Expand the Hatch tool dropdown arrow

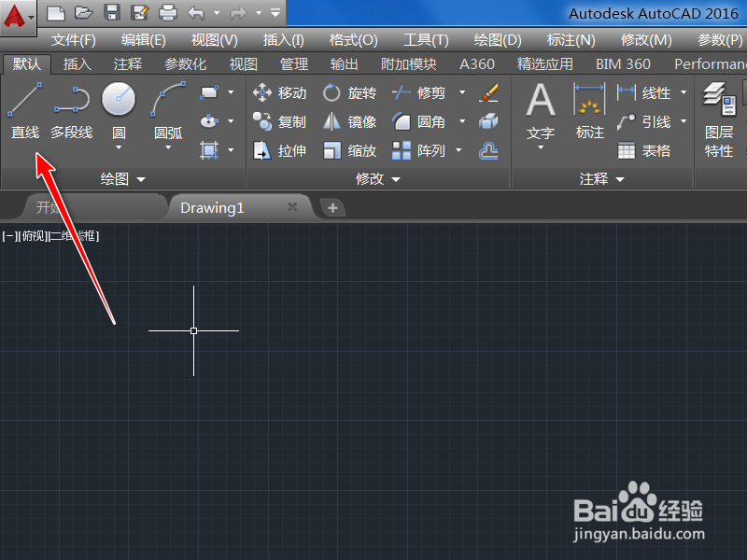(x=231, y=150)
